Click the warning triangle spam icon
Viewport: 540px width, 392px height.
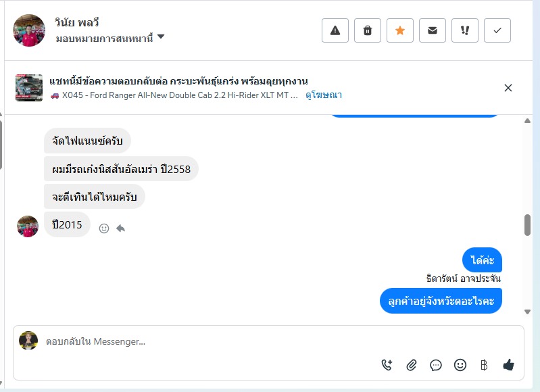tap(335, 30)
